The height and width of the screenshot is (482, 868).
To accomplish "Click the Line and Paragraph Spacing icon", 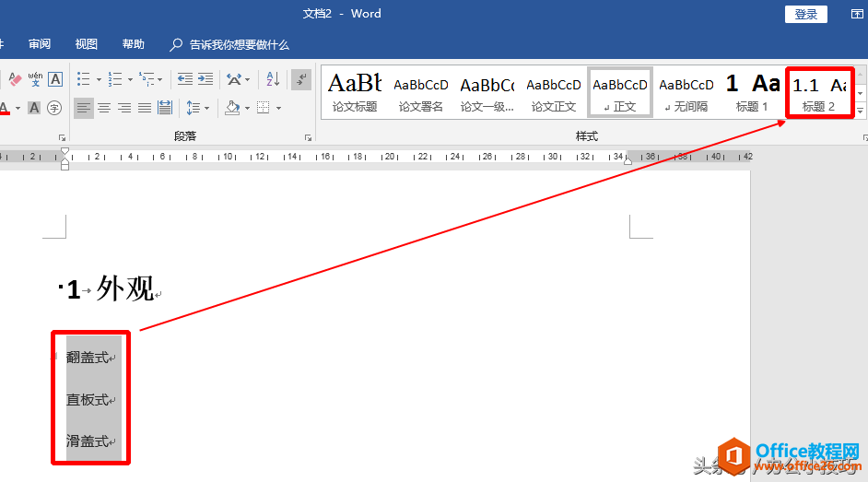I will point(194,107).
